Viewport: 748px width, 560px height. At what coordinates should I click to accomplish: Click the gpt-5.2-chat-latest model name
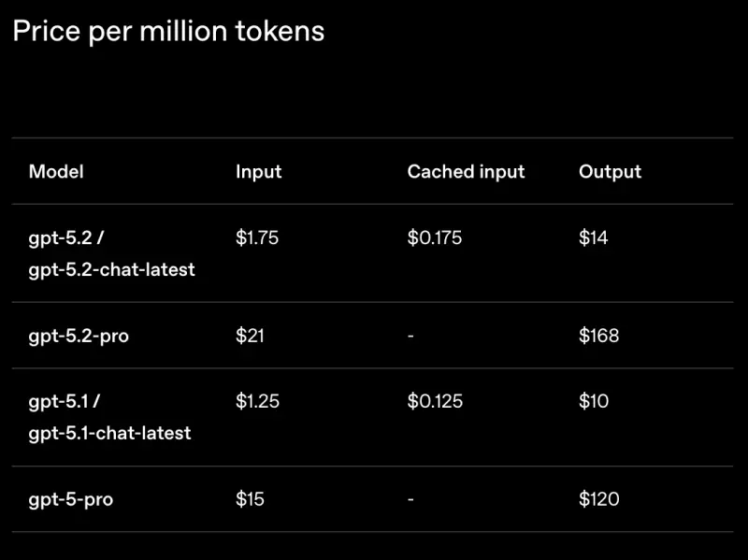click(x=111, y=269)
